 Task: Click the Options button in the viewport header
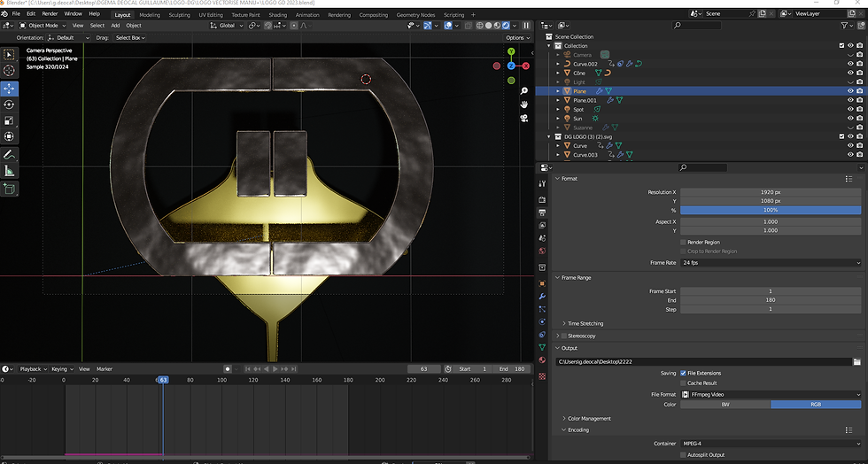[x=516, y=38]
